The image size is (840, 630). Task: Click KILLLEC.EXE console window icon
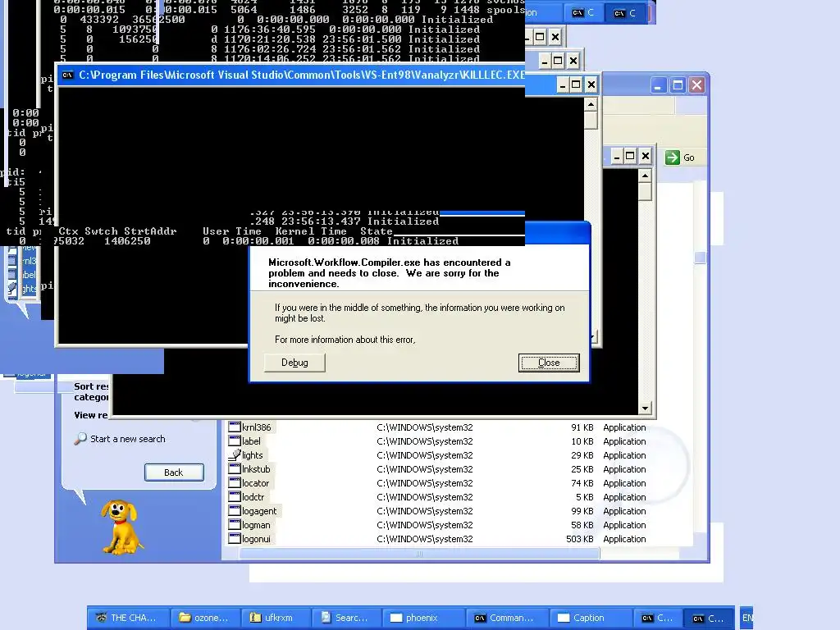67,75
